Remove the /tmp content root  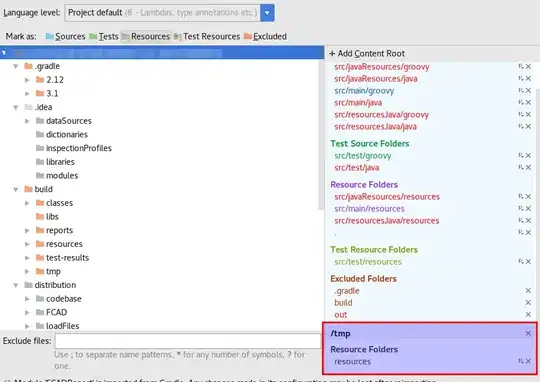528,333
